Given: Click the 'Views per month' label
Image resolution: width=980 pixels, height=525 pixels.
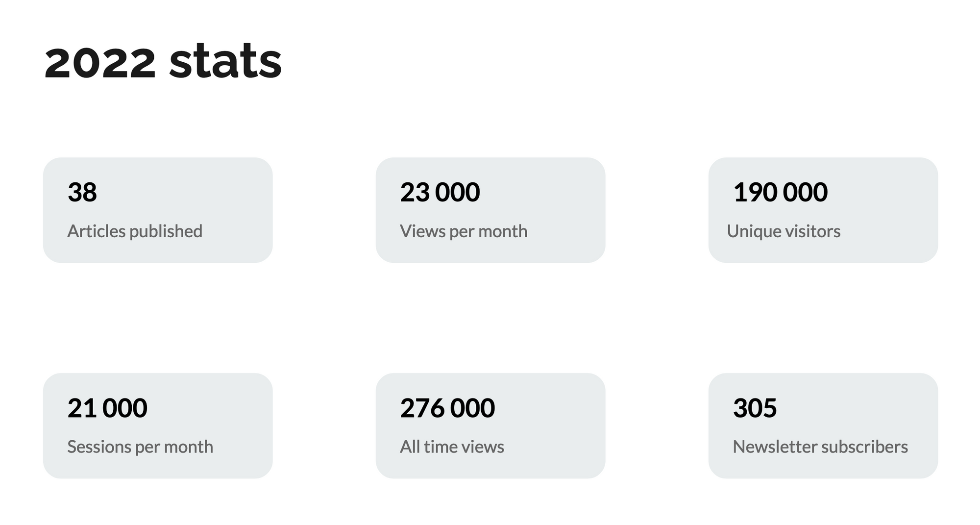Looking at the screenshot, I should coord(464,231).
